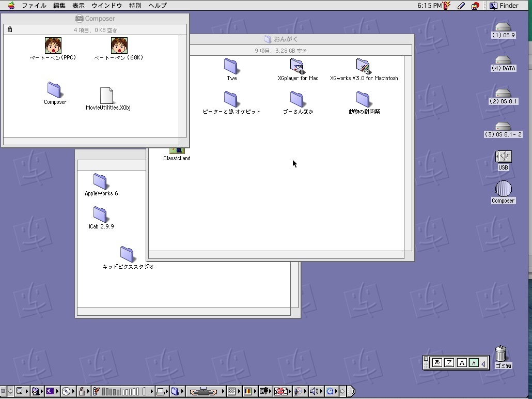Open the Apple menu

click(x=11, y=6)
